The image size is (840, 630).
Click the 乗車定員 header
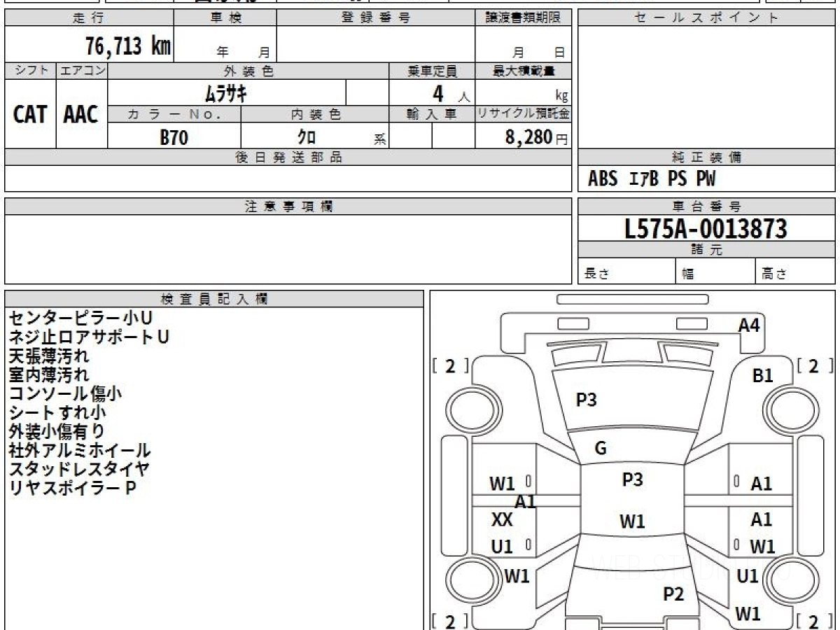[x=432, y=71]
